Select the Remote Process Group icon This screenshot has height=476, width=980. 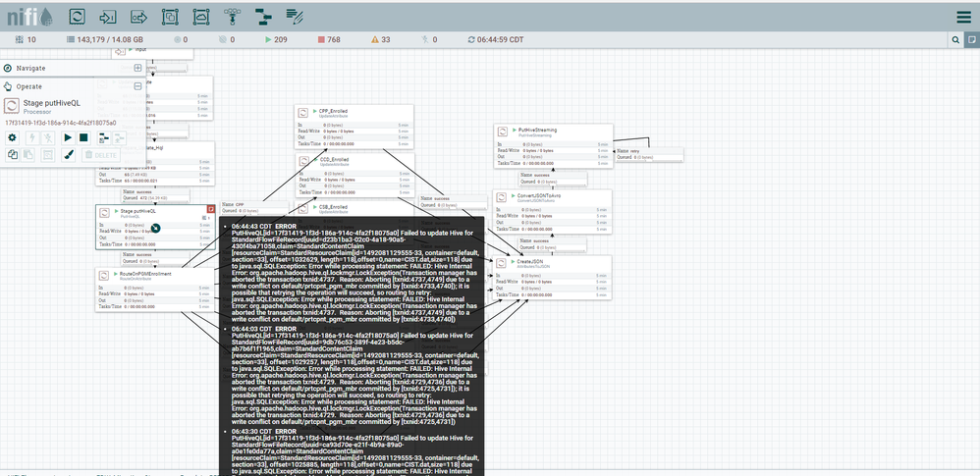201,16
